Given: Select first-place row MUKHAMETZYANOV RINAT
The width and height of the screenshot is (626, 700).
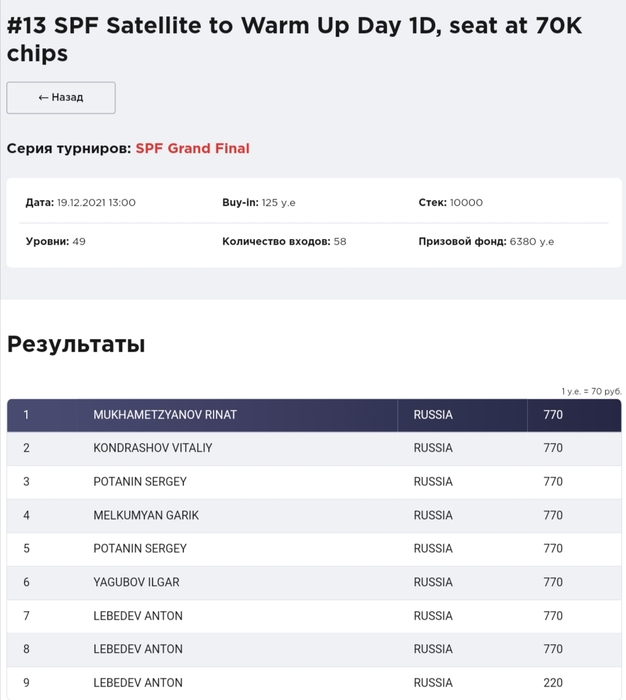Looking at the screenshot, I should coord(165,415).
